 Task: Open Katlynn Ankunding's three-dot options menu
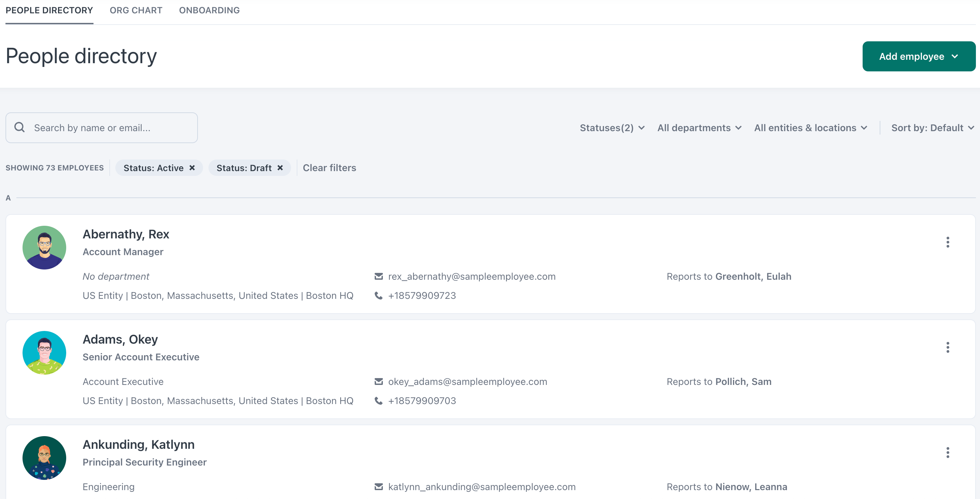pos(948,452)
